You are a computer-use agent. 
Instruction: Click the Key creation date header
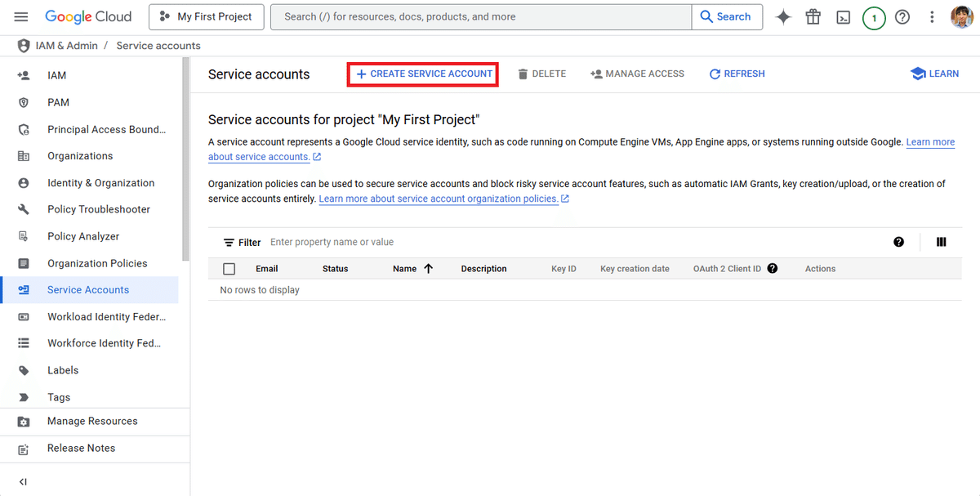pos(635,269)
